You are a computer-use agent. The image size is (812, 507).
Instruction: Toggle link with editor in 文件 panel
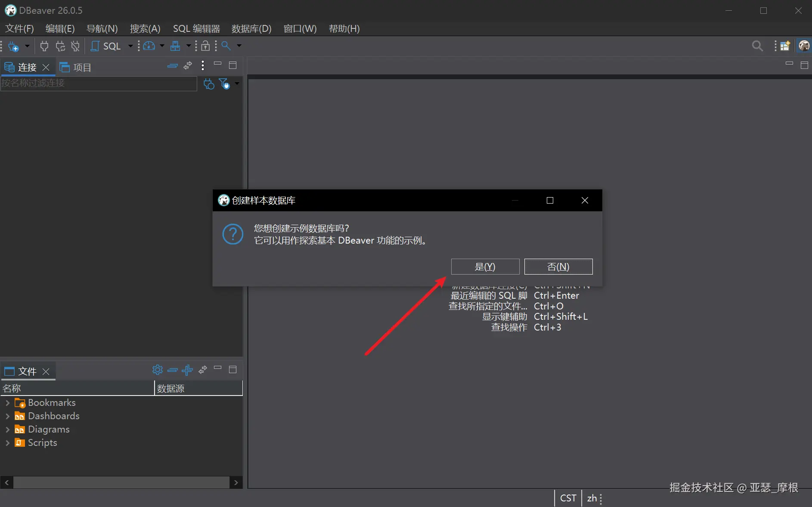coord(203,370)
